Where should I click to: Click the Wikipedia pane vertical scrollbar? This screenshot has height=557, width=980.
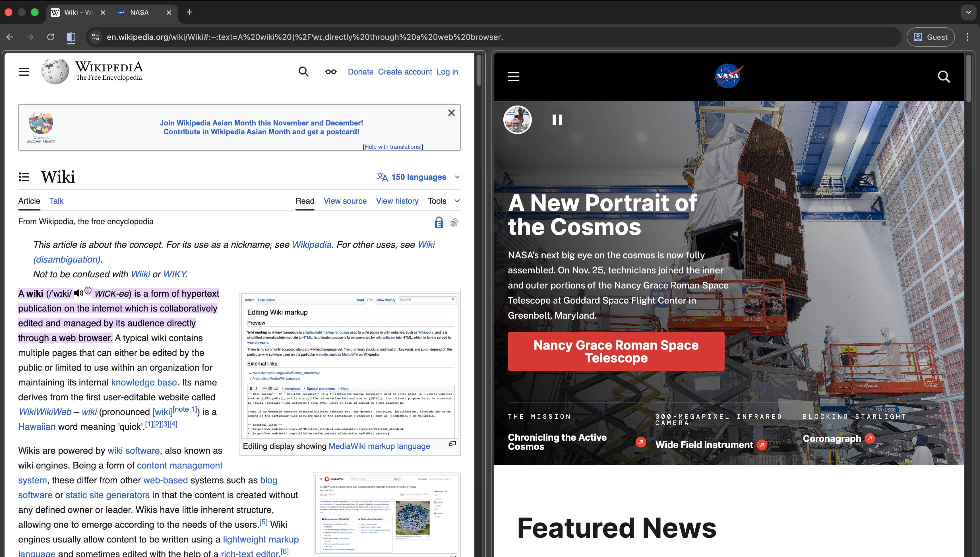(479, 70)
